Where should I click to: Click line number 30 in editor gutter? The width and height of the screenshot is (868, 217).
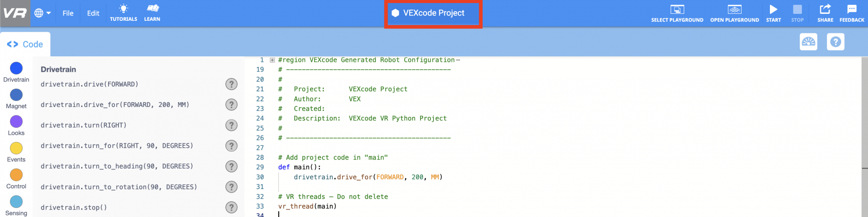[x=260, y=177]
